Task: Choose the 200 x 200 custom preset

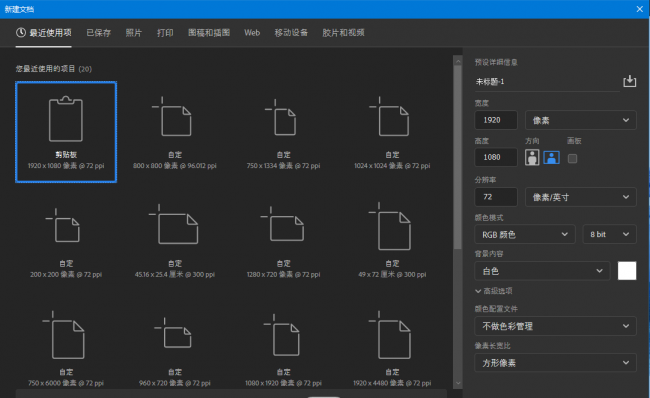Action: point(66,240)
